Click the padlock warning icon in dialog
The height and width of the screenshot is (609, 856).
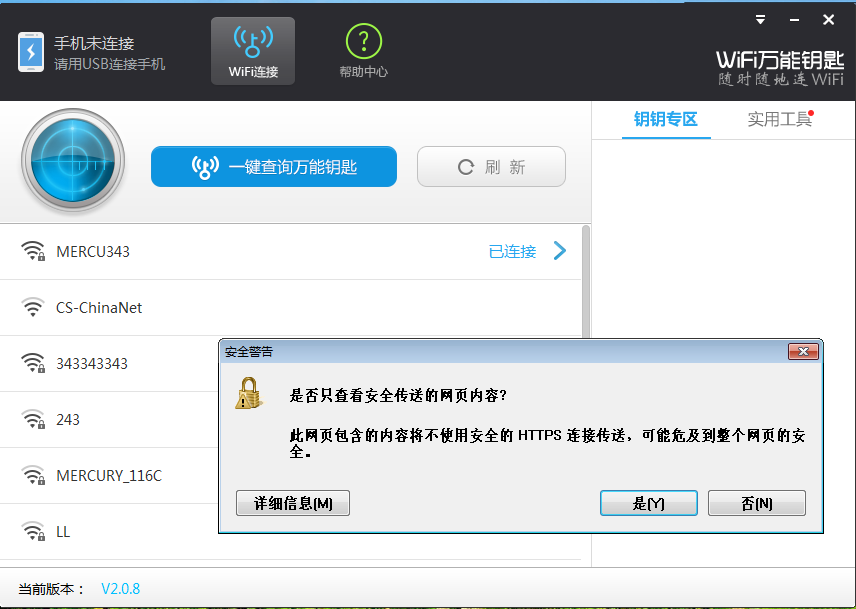(x=248, y=393)
